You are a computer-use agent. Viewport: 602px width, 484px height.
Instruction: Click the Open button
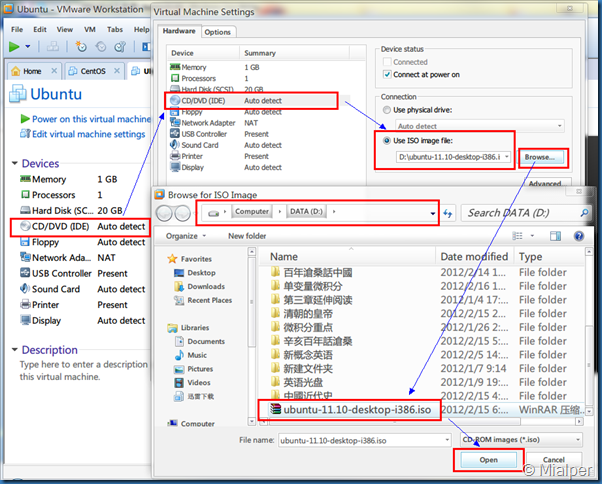(488, 460)
